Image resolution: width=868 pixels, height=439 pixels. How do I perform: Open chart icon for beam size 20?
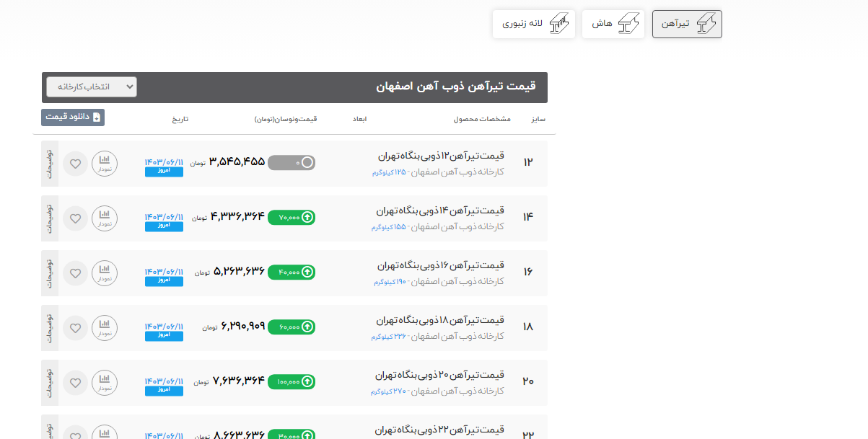[x=105, y=382]
